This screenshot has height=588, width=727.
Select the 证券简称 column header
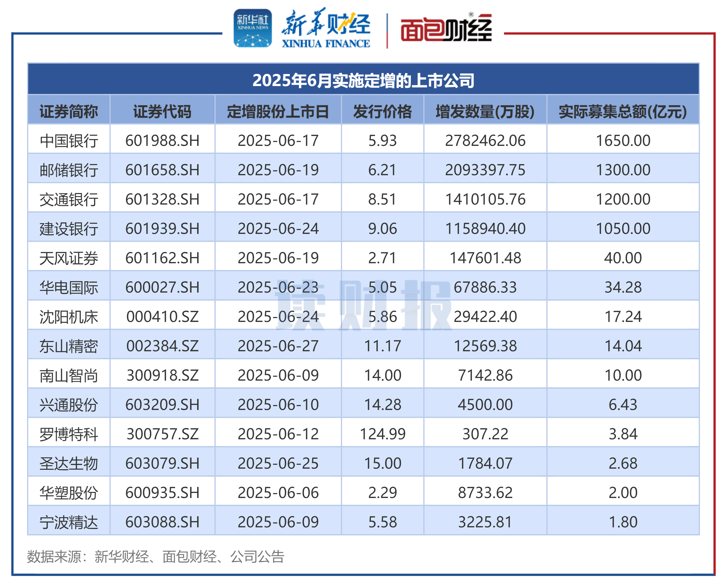click(69, 111)
